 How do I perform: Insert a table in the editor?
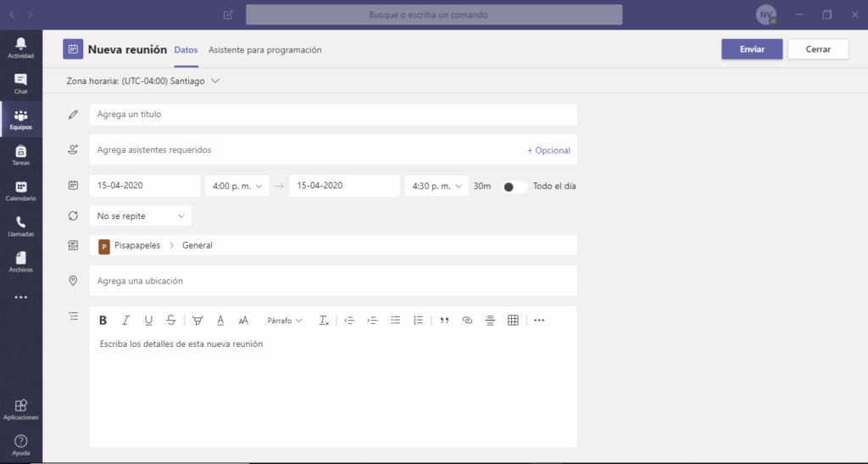point(513,321)
